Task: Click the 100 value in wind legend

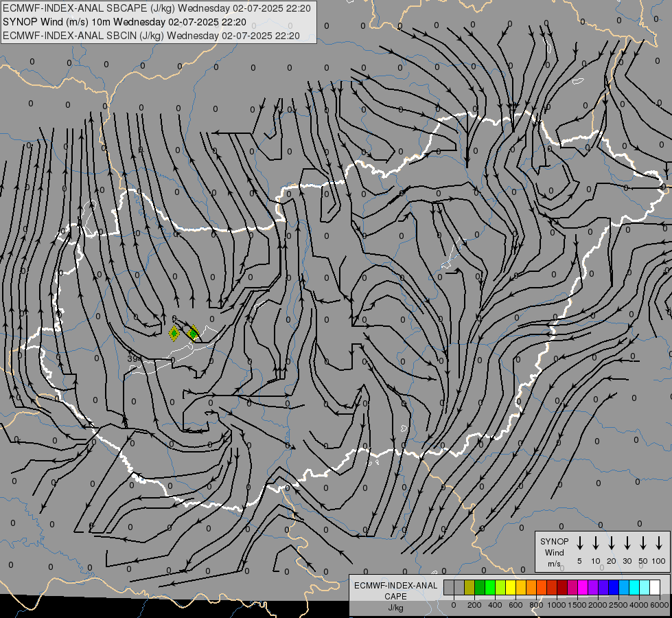Action: (x=659, y=561)
